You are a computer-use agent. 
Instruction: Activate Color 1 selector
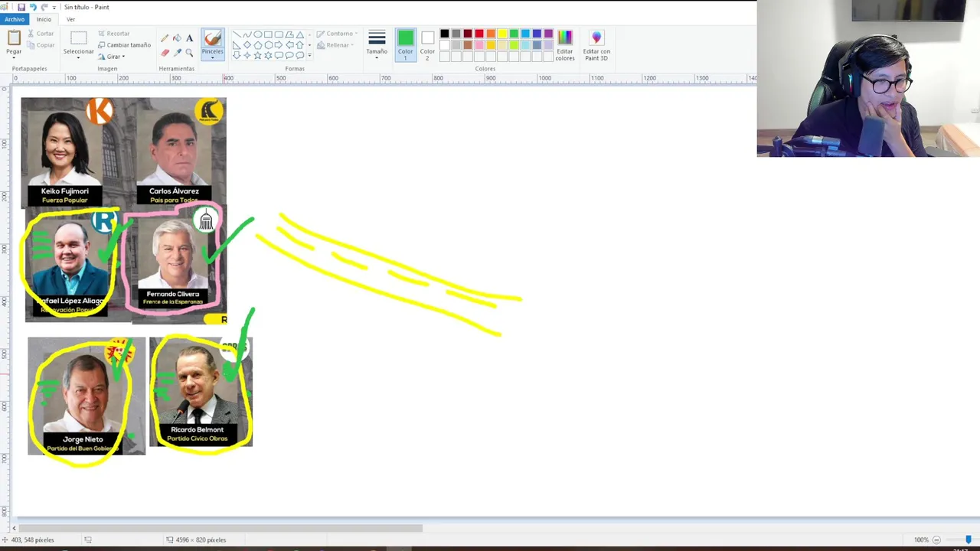[x=405, y=45]
